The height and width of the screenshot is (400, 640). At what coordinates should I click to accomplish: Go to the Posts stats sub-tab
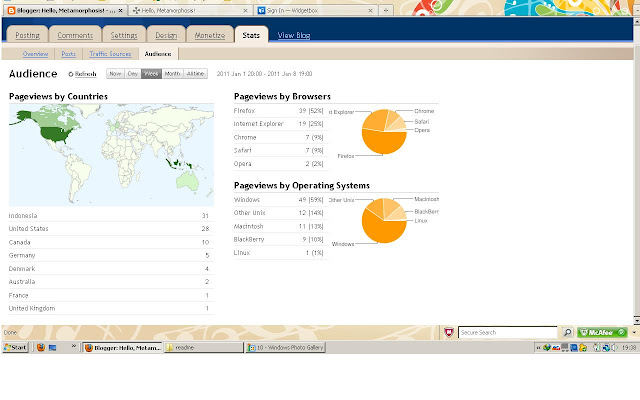click(x=69, y=54)
